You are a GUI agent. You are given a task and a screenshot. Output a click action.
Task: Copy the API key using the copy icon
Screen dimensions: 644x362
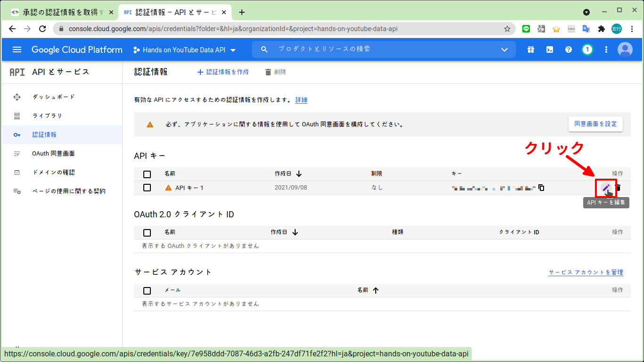(541, 187)
